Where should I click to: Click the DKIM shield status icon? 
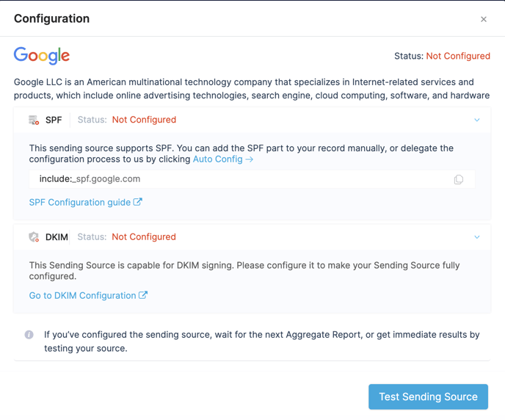pyautogui.click(x=34, y=237)
